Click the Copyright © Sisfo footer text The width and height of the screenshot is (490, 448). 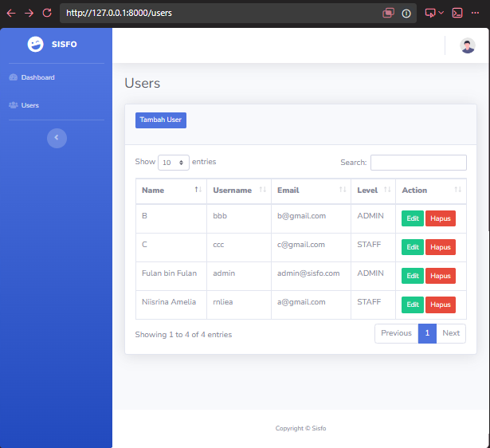(x=300, y=428)
